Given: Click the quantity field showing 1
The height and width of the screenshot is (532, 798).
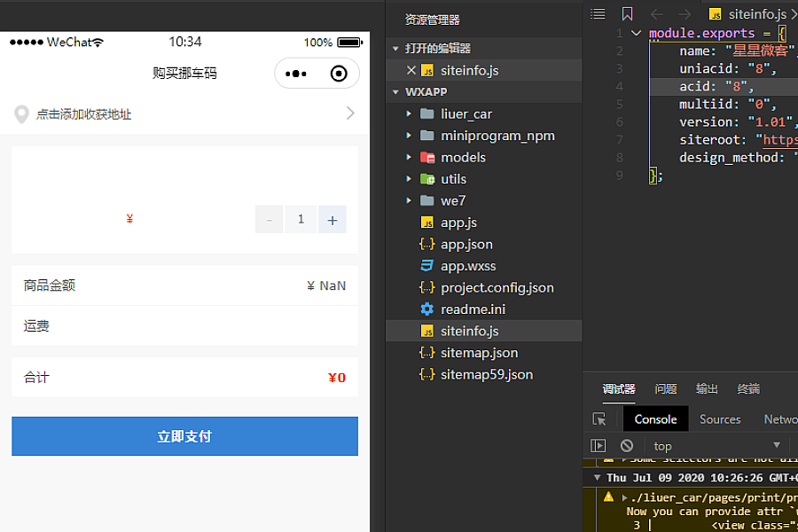Looking at the screenshot, I should pos(301,219).
